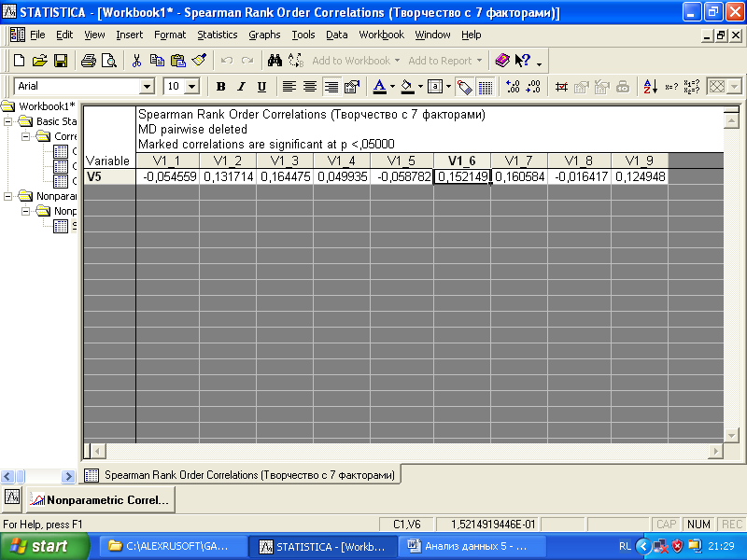The width and height of the screenshot is (747, 560).
Task: Select the Spearman Rank Order Correlations tab
Action: (x=242, y=475)
